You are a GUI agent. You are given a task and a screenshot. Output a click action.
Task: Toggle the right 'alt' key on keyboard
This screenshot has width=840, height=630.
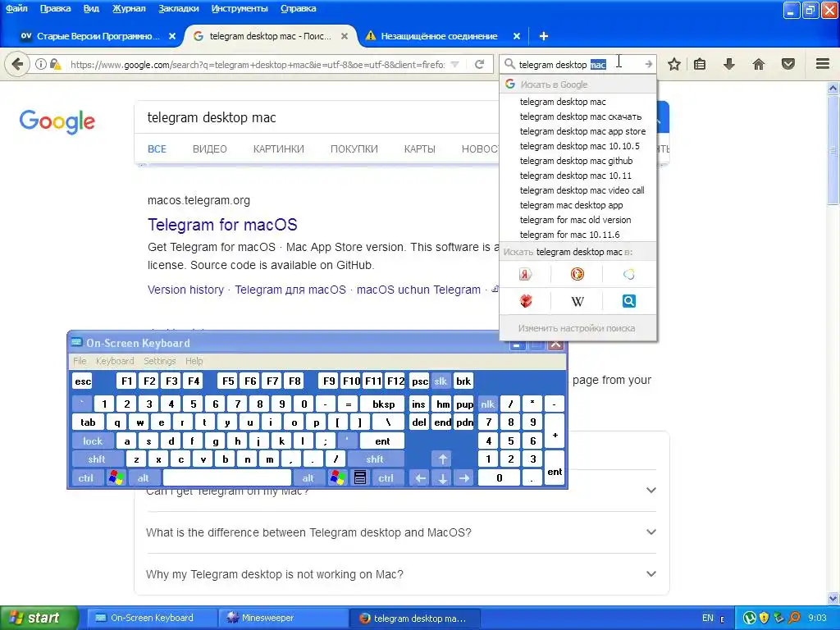[308, 477]
